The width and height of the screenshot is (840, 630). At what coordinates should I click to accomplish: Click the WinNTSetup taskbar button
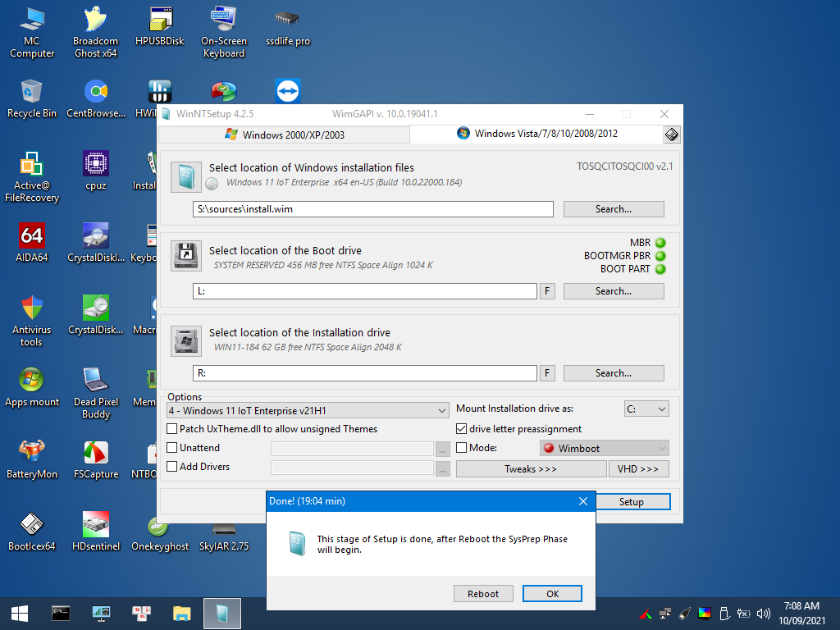[x=221, y=614]
